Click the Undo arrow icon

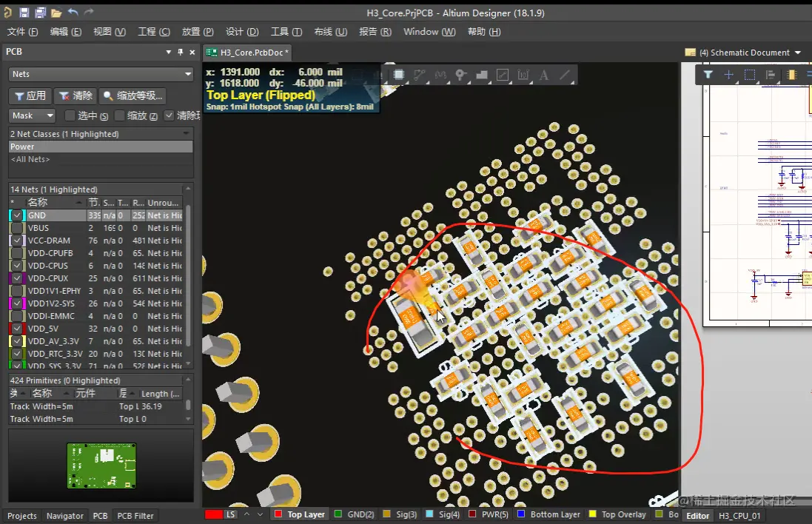click(x=73, y=13)
